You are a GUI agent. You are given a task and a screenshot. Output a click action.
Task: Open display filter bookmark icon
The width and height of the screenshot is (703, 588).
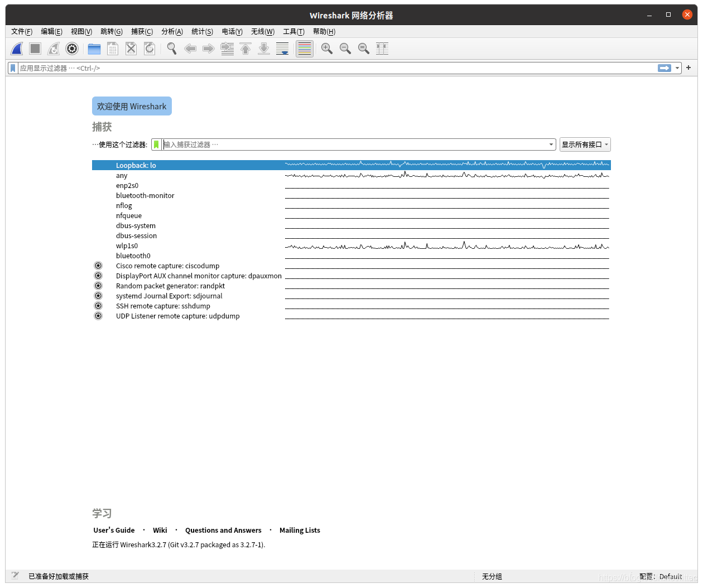pyautogui.click(x=13, y=68)
